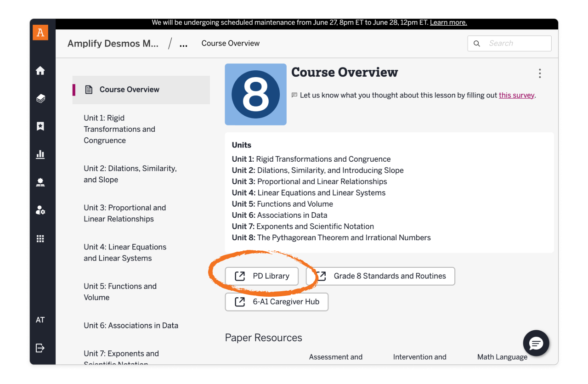Click Learn more in the maintenance banner
The image size is (588, 384).
click(x=448, y=23)
